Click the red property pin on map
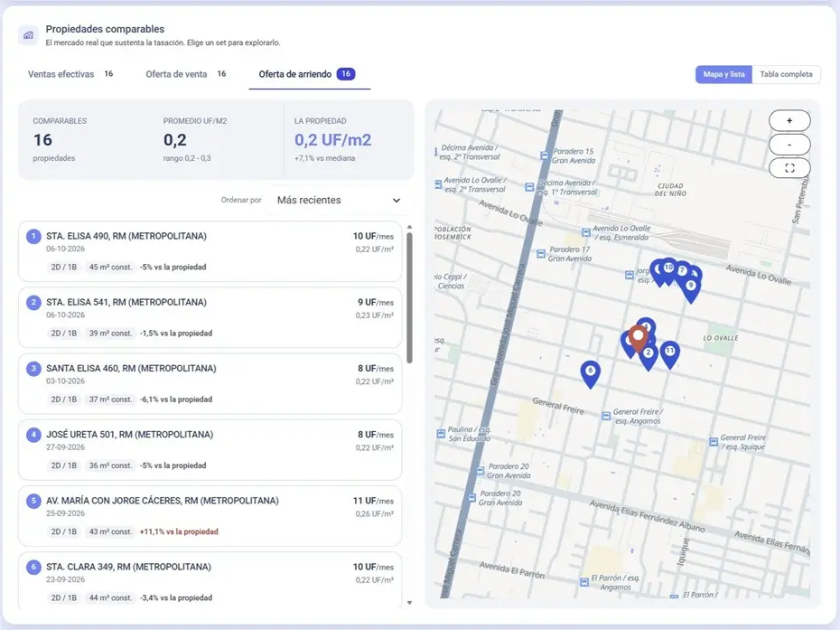Viewport: 840px width, 630px height. point(638,338)
